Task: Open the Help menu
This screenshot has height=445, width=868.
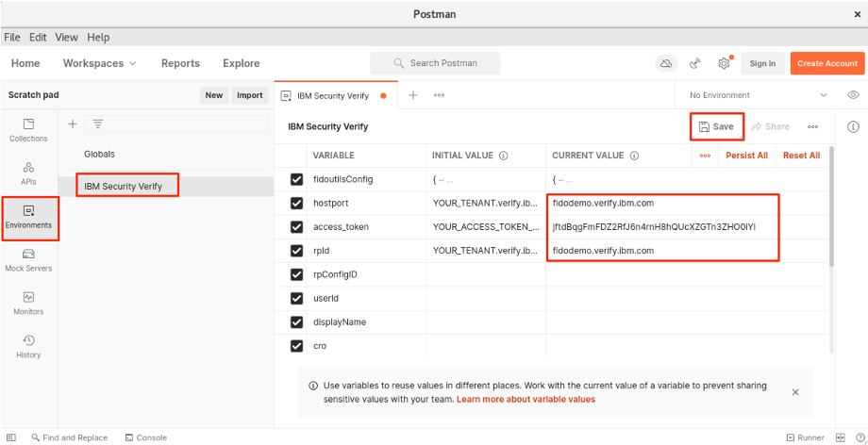Action: [x=98, y=37]
